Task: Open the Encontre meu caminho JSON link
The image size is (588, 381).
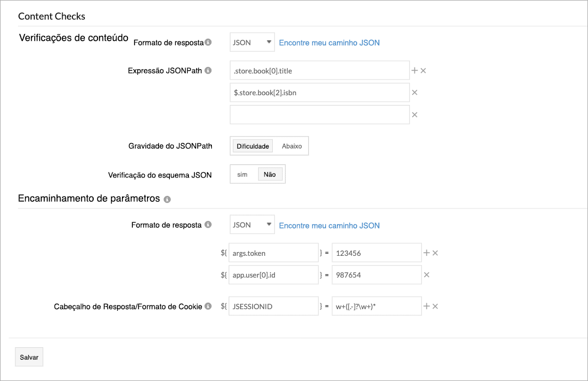Action: [329, 42]
